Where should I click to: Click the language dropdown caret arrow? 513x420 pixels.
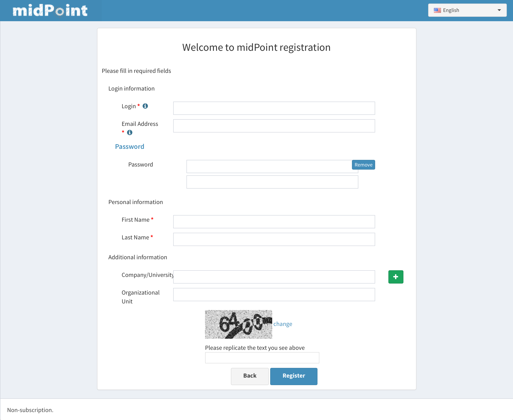pos(499,10)
